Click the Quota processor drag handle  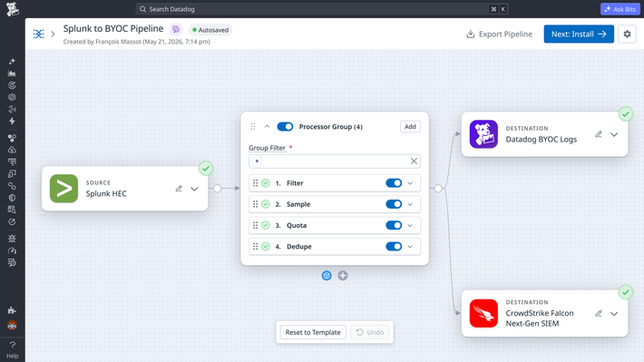pyautogui.click(x=256, y=225)
